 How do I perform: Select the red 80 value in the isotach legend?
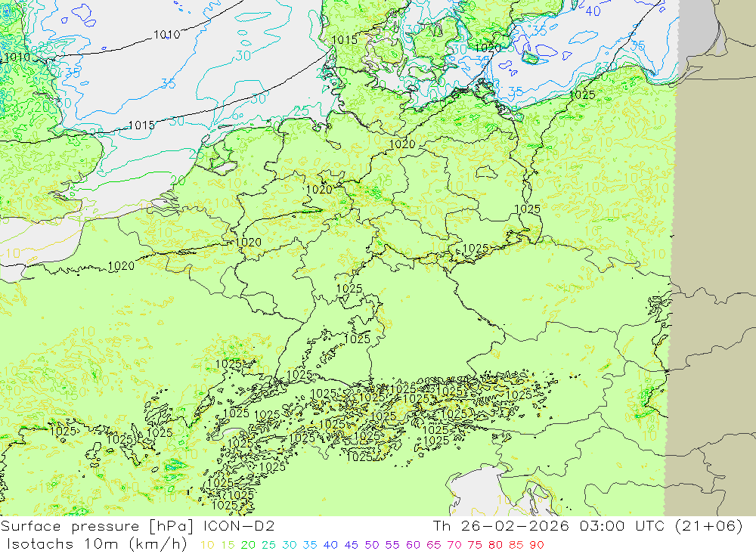(x=496, y=545)
